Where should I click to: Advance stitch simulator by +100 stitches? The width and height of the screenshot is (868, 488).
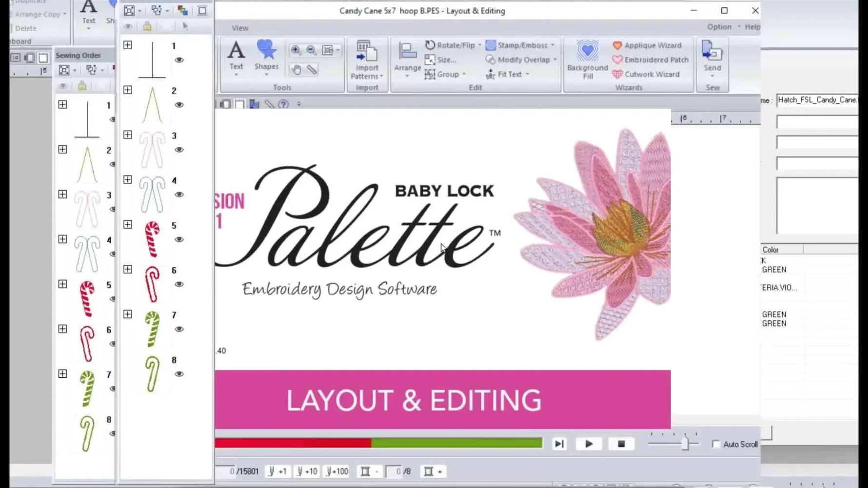point(337,471)
